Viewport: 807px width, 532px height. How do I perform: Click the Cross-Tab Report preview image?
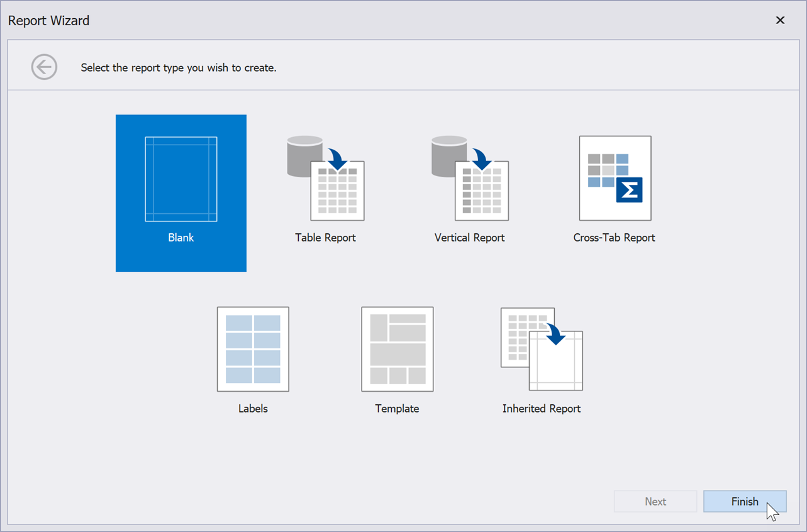(614, 178)
